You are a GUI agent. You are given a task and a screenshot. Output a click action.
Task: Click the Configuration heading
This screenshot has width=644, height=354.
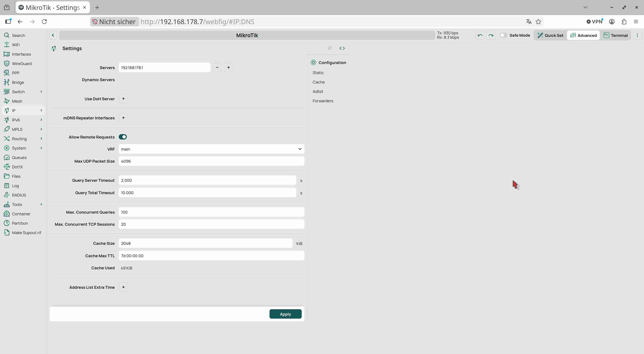(332, 63)
